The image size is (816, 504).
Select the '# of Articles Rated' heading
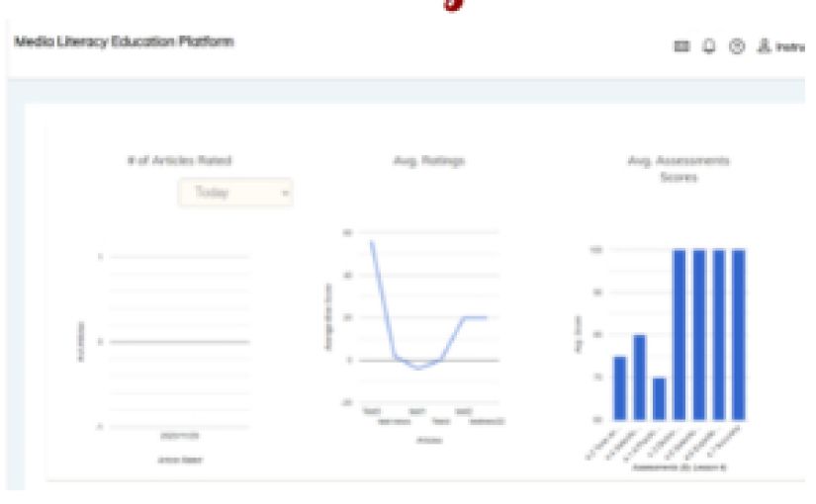pyautogui.click(x=179, y=160)
